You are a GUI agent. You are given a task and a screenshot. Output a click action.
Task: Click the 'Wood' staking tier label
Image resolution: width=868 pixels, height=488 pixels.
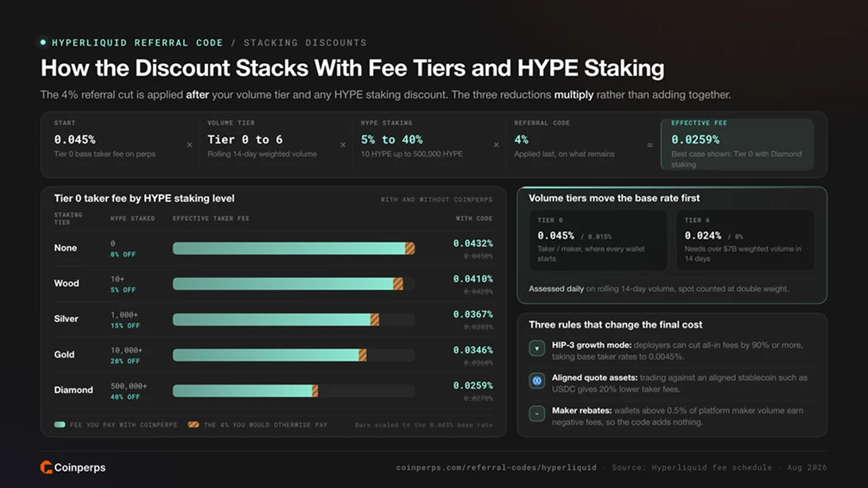click(67, 283)
